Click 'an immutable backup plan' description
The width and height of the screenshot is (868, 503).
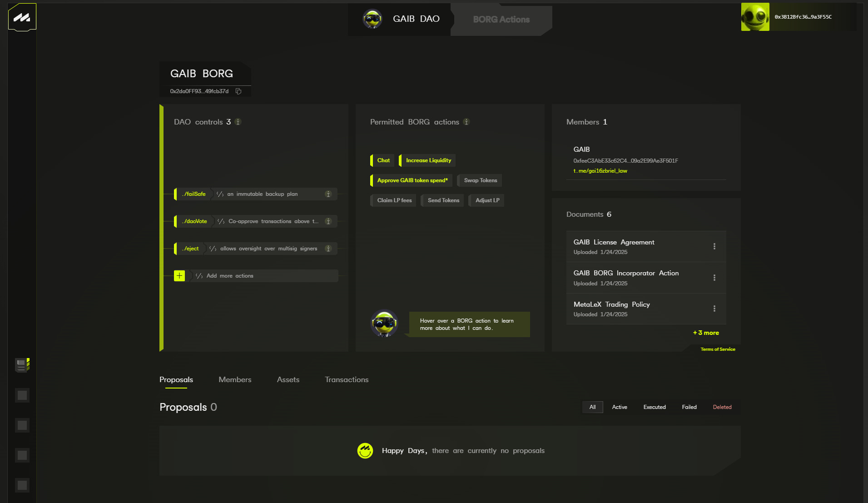pyautogui.click(x=263, y=194)
